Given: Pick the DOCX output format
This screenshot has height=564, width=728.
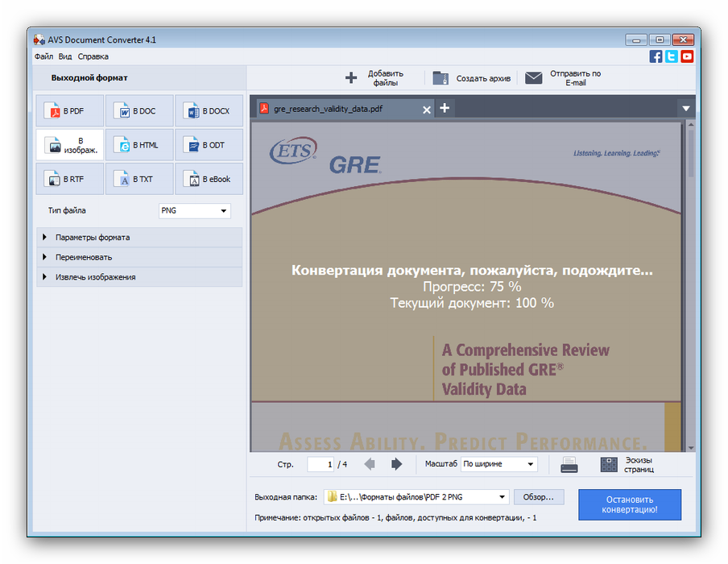Looking at the screenshot, I should coord(209,111).
